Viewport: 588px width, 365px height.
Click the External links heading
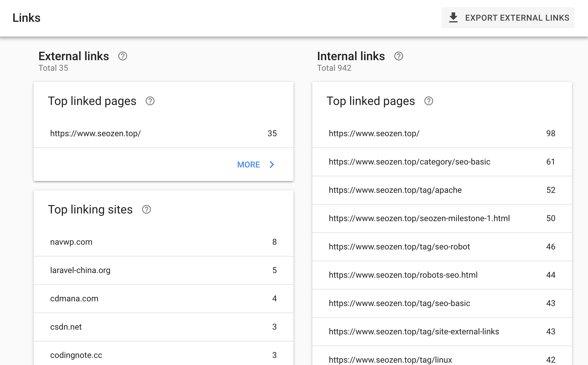pos(74,56)
